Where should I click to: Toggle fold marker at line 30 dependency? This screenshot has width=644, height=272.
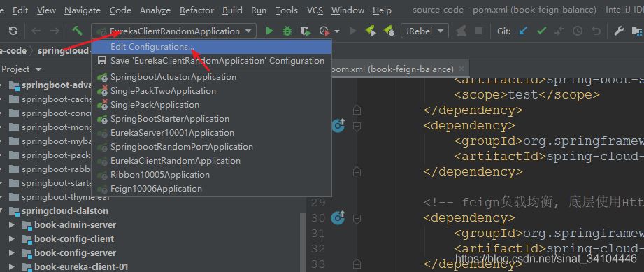357,217
